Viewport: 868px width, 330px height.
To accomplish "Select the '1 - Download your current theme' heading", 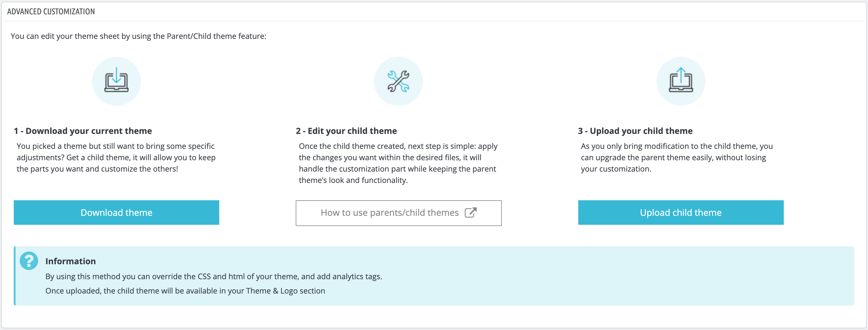I will coord(83,131).
